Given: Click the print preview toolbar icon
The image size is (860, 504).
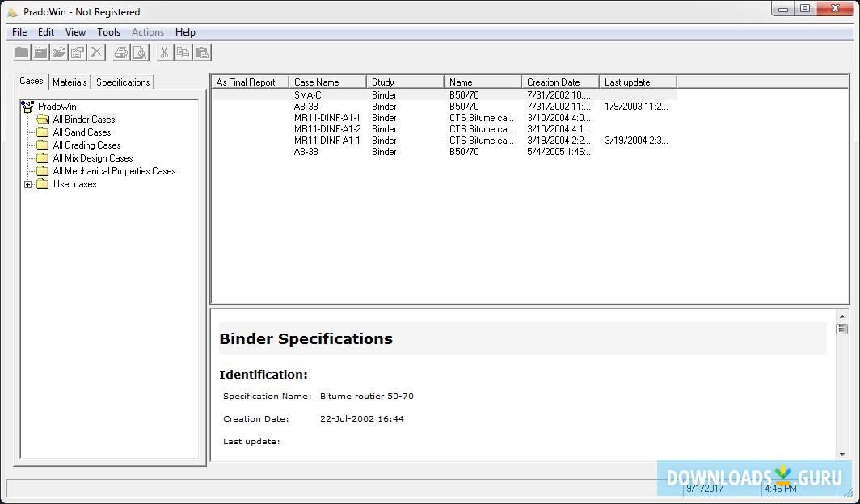Looking at the screenshot, I should [x=140, y=52].
